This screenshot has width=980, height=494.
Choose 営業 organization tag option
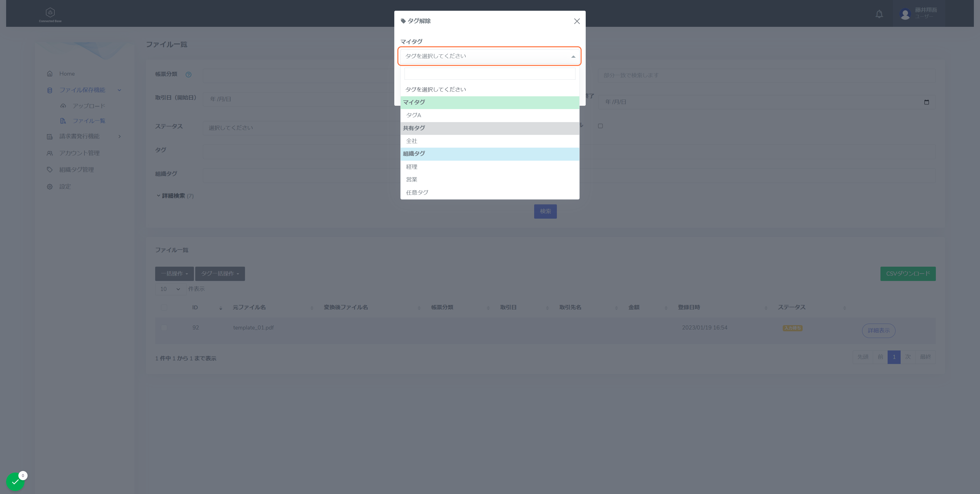click(x=490, y=180)
